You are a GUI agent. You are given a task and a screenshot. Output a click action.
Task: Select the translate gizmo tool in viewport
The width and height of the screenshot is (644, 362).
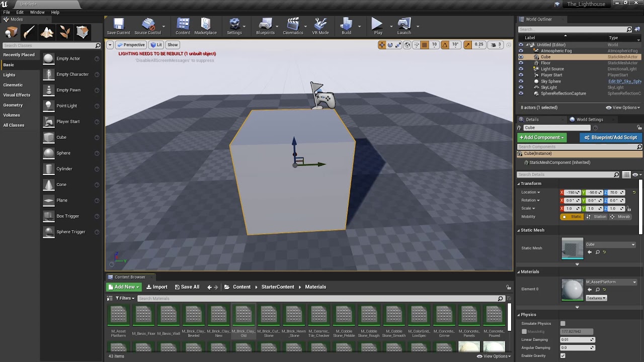click(x=382, y=45)
